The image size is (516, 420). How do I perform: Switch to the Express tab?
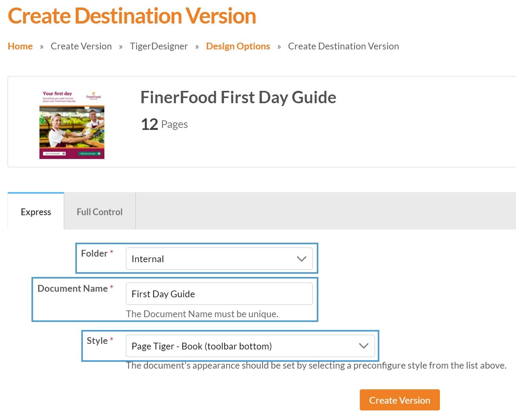[36, 212]
